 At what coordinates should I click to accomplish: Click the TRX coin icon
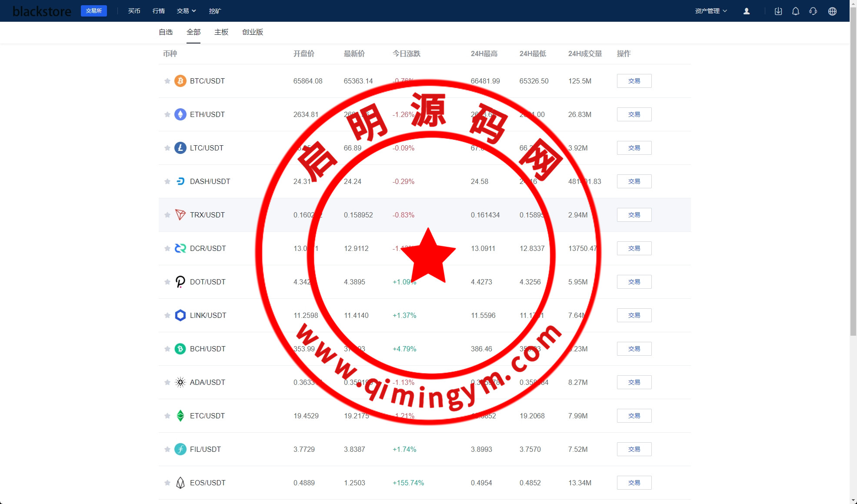180,215
